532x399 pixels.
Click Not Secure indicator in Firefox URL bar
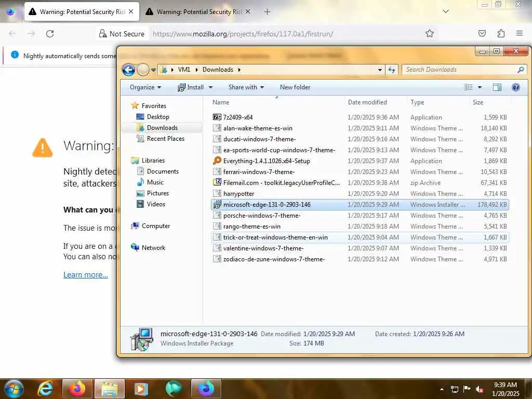click(122, 34)
